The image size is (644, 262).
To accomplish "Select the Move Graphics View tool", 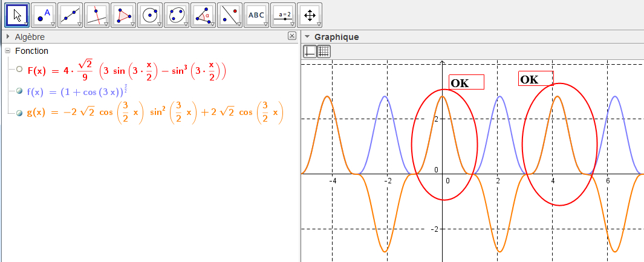I will [x=310, y=15].
